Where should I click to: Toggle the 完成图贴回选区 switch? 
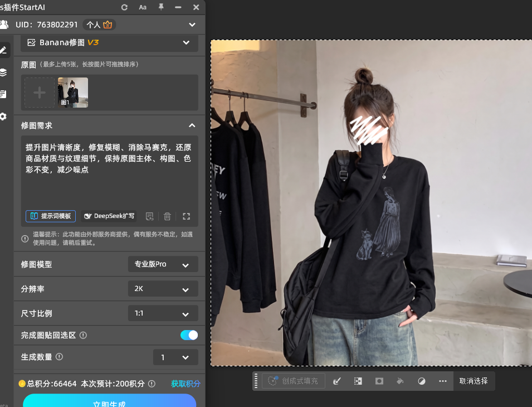click(189, 335)
